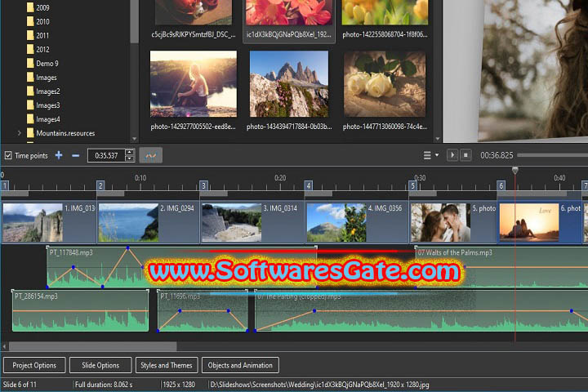Click the Slide 6 of 11 status text
Screen dimensions: 588x392
point(20,385)
